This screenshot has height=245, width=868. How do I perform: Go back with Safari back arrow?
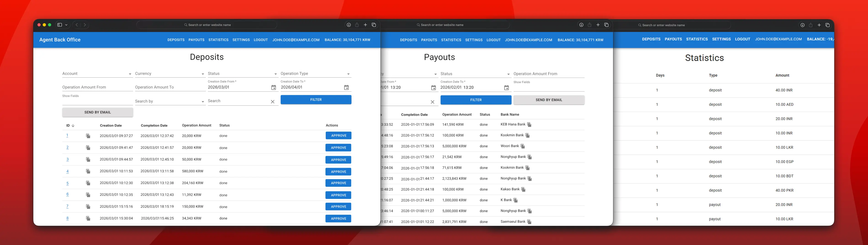point(77,25)
